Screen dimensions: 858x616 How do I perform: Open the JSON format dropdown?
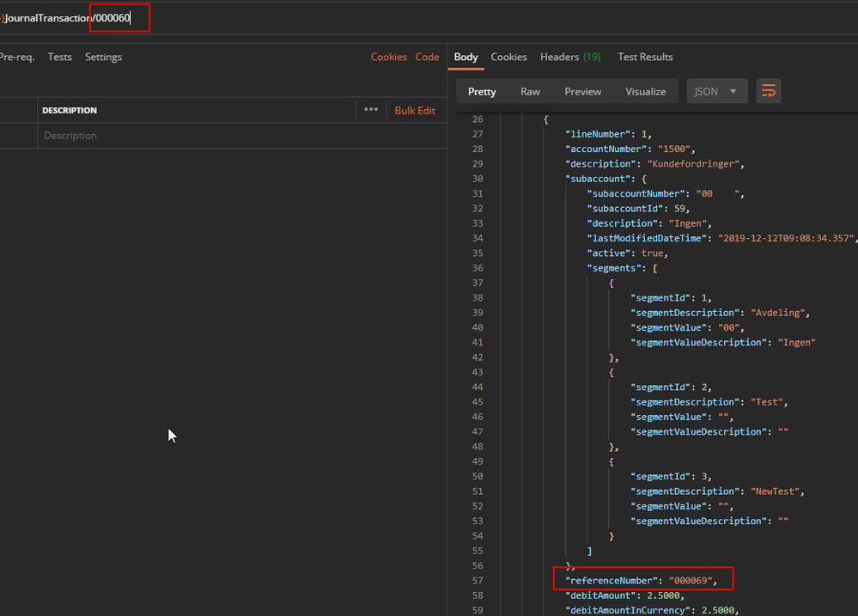(716, 91)
